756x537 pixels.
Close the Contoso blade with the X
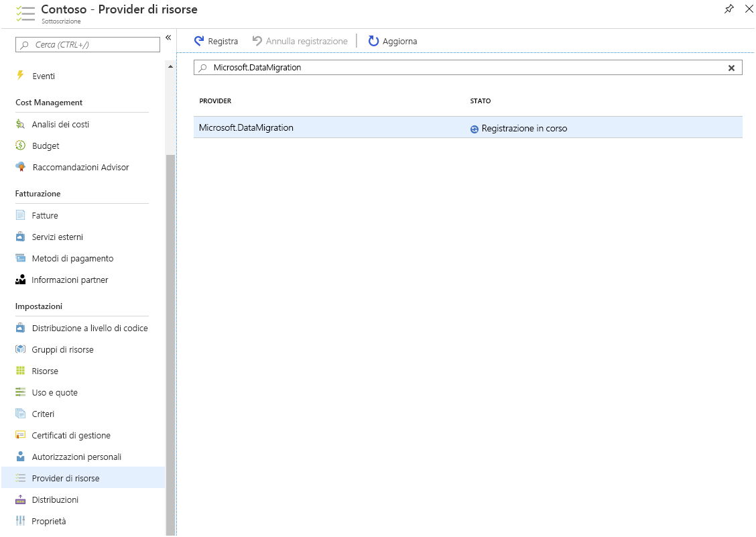(749, 9)
